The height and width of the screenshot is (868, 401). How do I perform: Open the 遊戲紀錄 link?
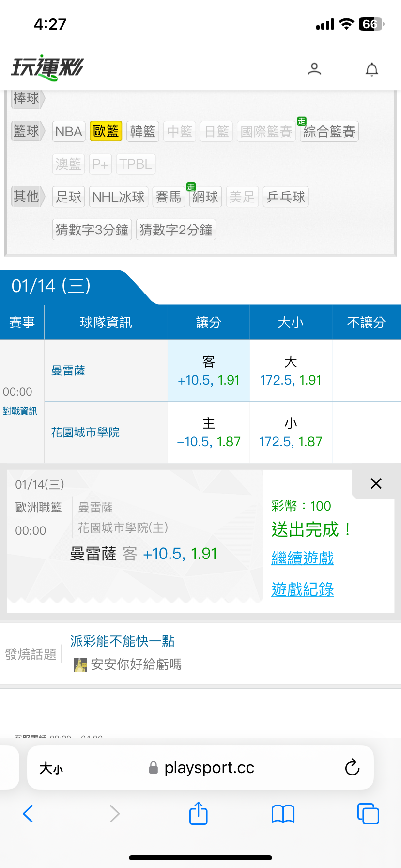[x=303, y=589]
